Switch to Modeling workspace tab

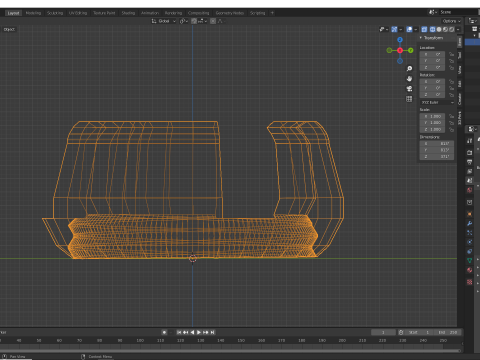click(x=33, y=13)
